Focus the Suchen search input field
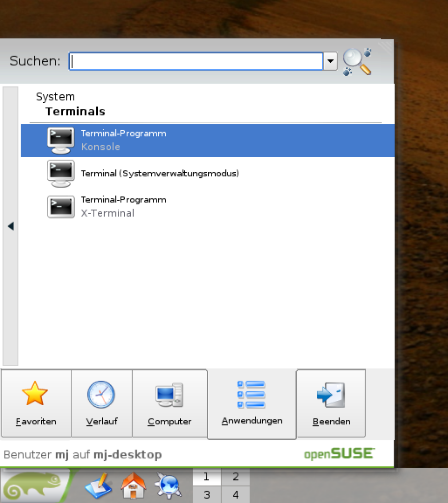 tap(196, 61)
